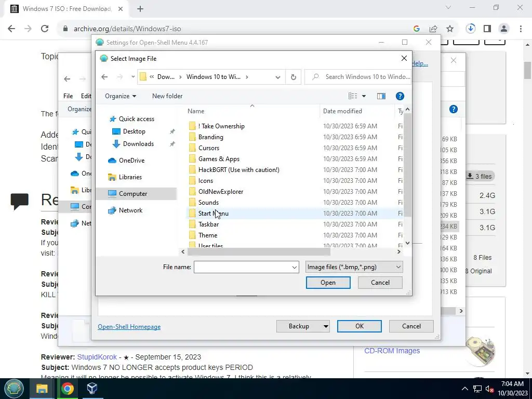Open the Open-Shell Homepage link
The image size is (532, 399).
point(129,327)
